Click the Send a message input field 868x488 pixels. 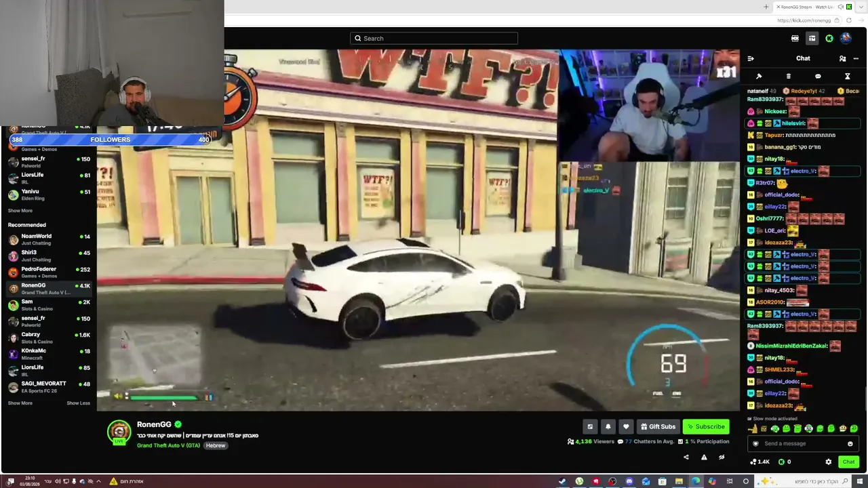pyautogui.click(x=803, y=444)
